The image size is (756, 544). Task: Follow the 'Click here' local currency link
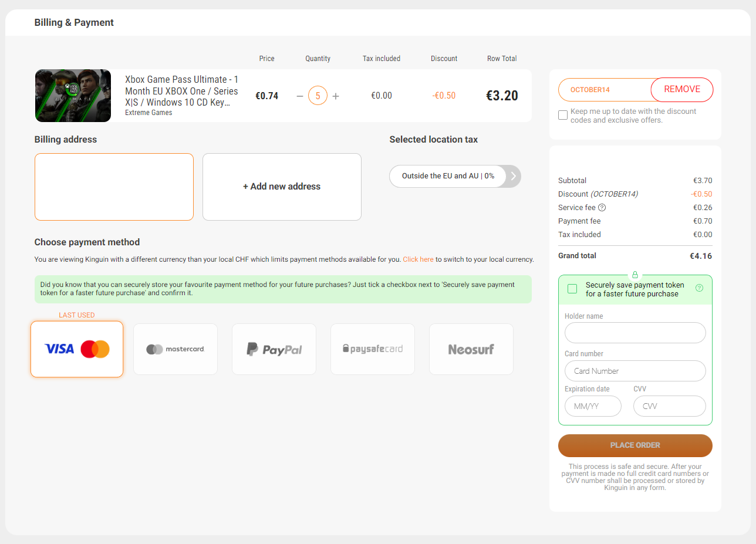tap(418, 259)
